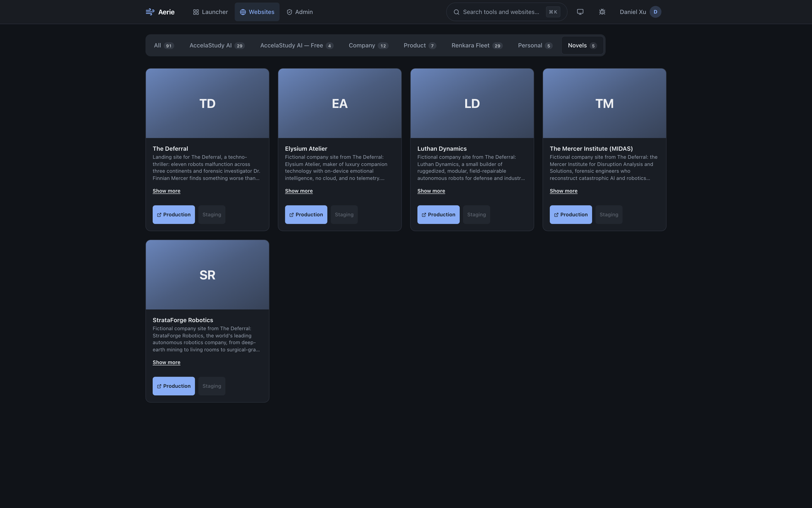Click Staging on Mercer Institute card
Viewport: 812px width, 508px height.
pos(609,214)
